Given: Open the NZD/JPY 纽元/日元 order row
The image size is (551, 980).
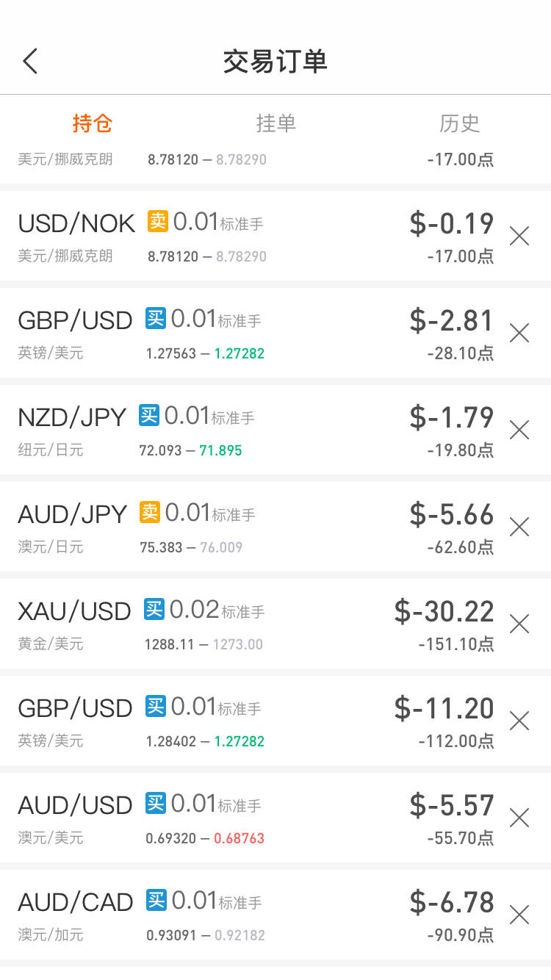Looking at the screenshot, I should (x=275, y=430).
